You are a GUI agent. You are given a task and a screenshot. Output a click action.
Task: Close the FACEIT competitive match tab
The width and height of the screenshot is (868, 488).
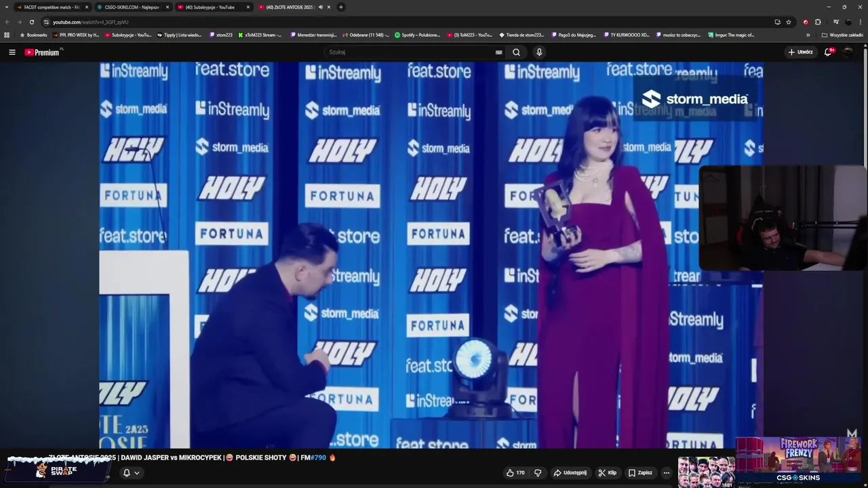pyautogui.click(x=87, y=7)
